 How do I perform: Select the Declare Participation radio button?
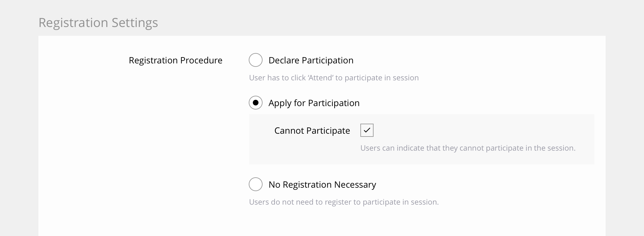pos(256,60)
